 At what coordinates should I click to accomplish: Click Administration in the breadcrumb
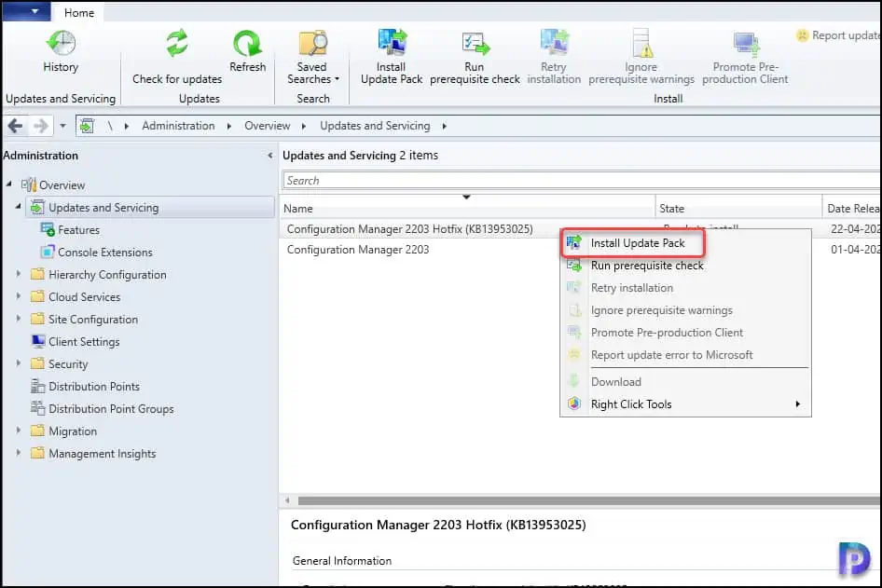tap(178, 126)
